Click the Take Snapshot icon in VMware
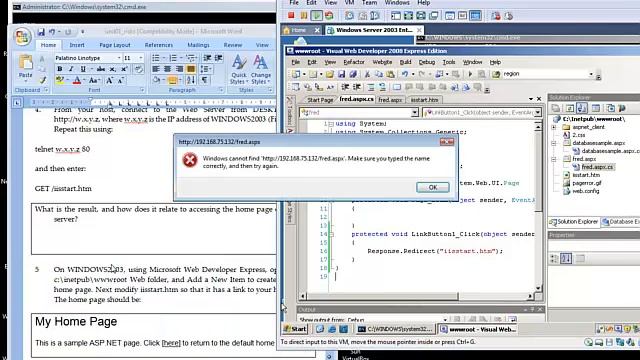Screen dimensions: 640x360 349,16
